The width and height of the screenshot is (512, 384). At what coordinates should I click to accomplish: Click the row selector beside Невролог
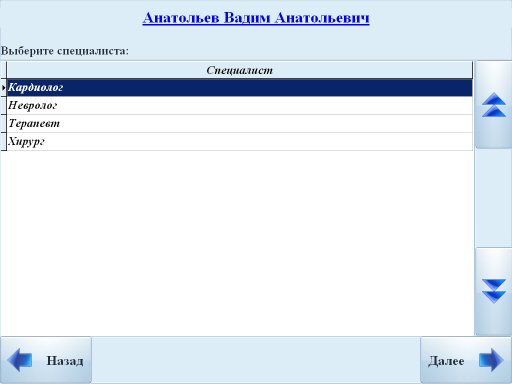[4, 106]
